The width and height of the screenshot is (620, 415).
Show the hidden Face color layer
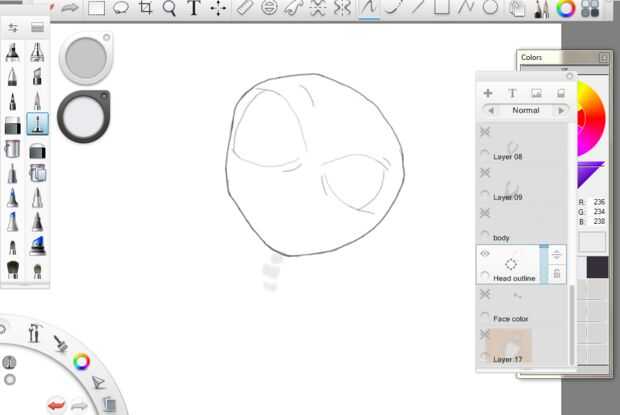pyautogui.click(x=485, y=294)
